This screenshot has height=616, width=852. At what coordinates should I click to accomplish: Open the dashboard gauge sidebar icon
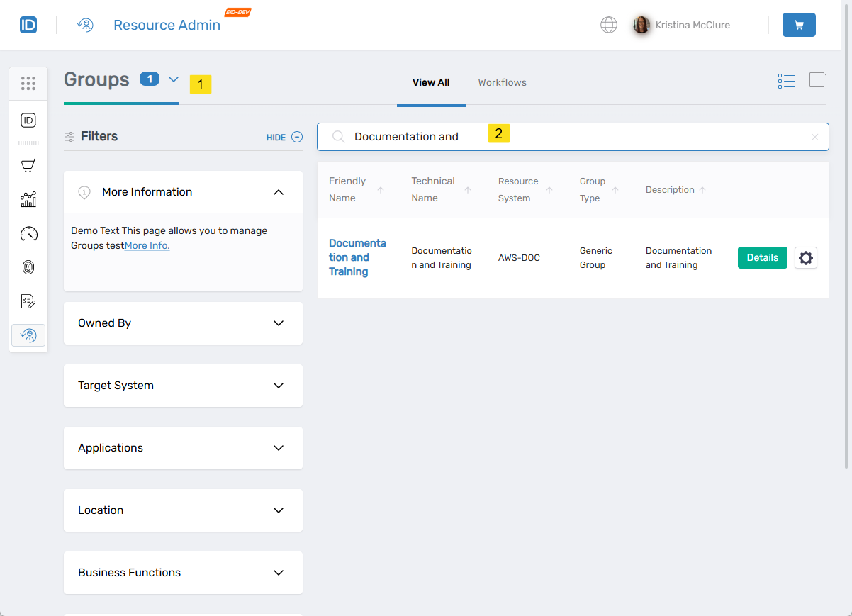tap(28, 233)
